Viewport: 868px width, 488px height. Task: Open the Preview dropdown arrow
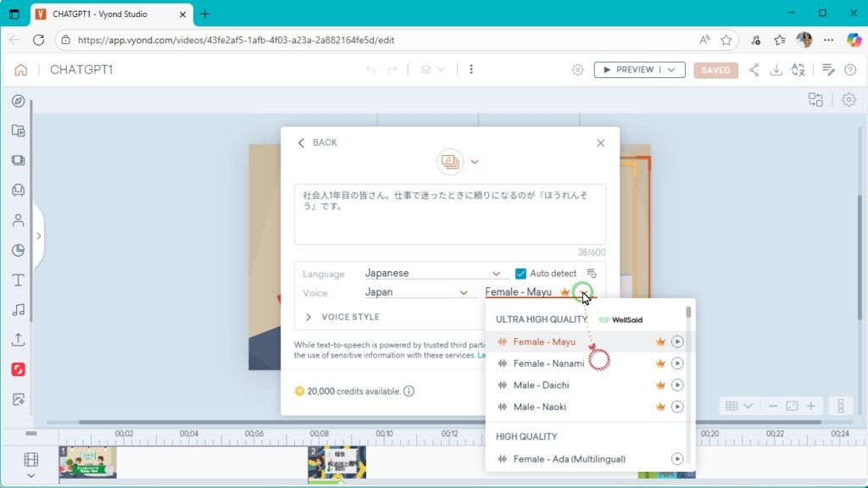point(671,69)
